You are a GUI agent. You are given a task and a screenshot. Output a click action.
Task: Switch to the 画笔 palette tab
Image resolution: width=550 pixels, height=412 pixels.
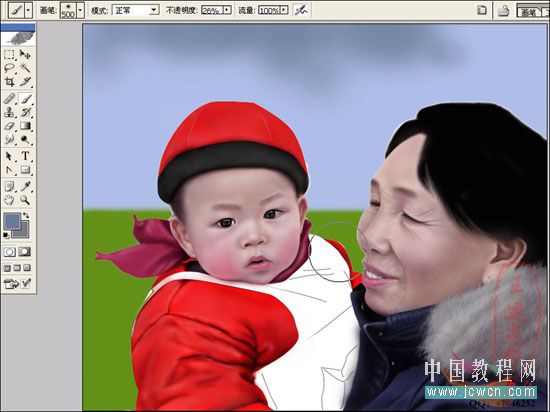point(528,12)
